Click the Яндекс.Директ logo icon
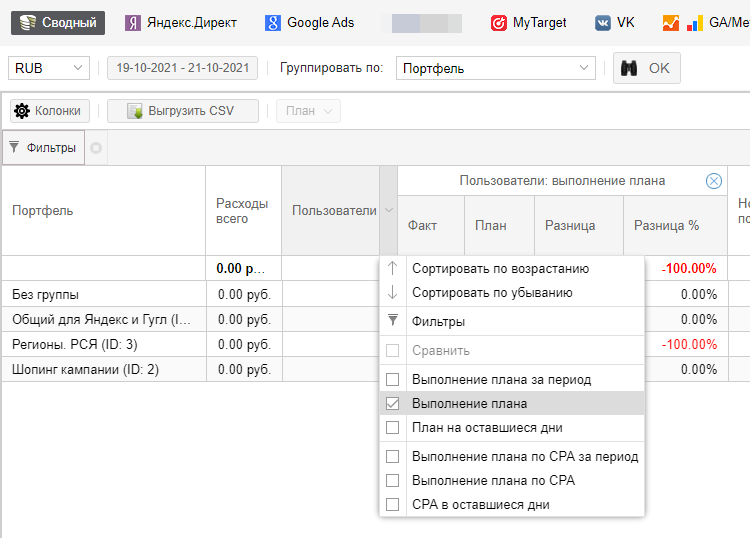Image resolution: width=750 pixels, height=538 pixels. pos(133,23)
